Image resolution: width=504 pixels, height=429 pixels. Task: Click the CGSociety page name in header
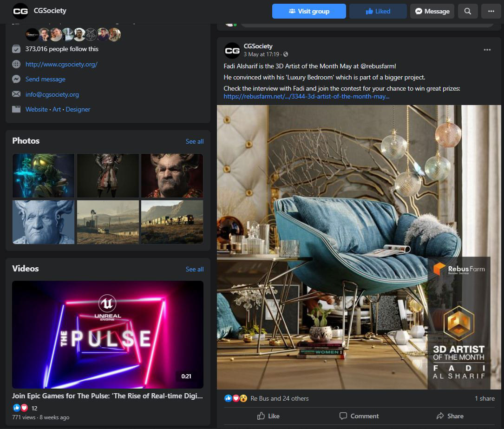click(50, 11)
